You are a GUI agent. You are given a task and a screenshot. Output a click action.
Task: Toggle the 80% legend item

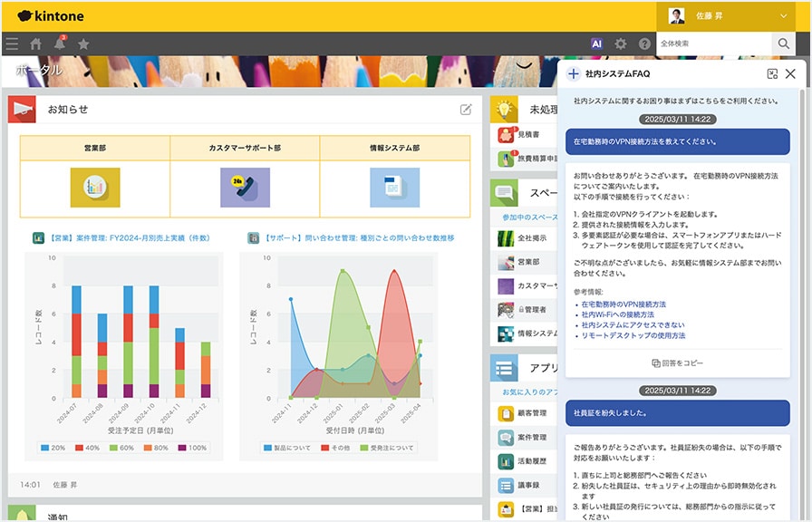[156, 448]
